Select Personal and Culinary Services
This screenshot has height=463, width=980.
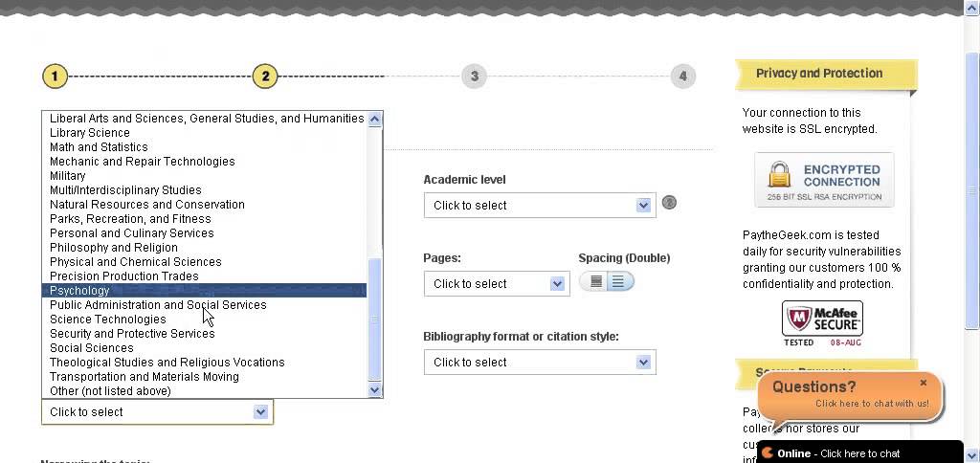[205, 233]
